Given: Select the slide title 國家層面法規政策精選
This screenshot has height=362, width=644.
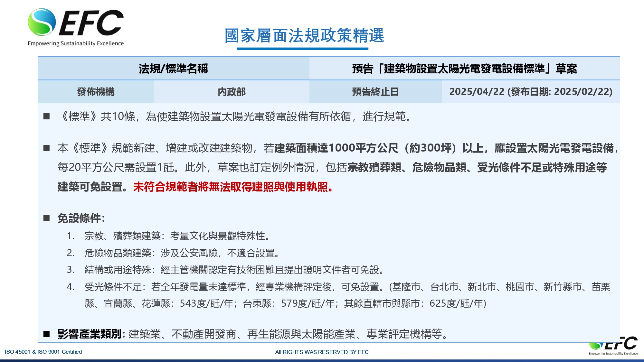Looking at the screenshot, I should pos(304,35).
